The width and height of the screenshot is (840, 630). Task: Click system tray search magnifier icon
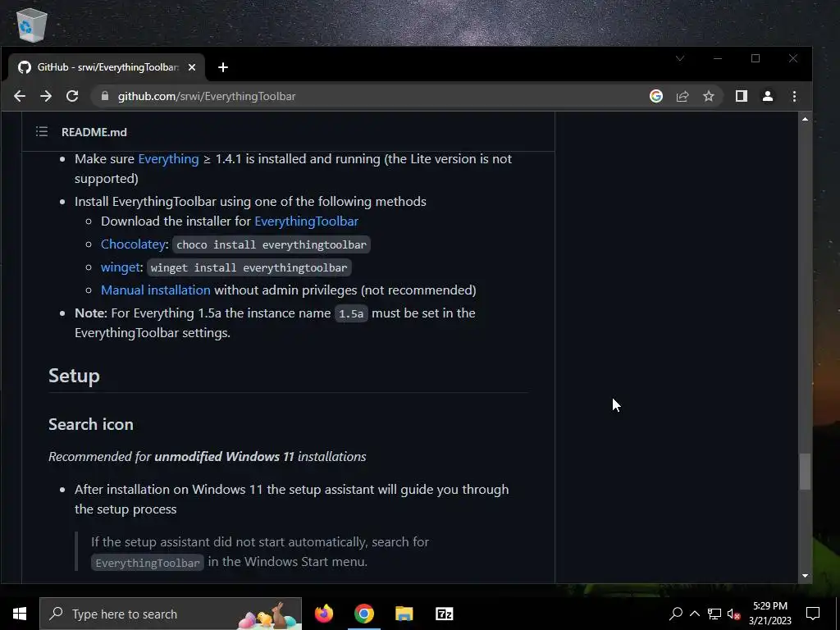coord(676,614)
